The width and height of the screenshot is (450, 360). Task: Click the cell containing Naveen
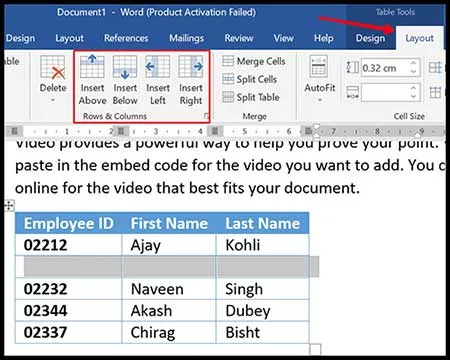click(x=169, y=289)
